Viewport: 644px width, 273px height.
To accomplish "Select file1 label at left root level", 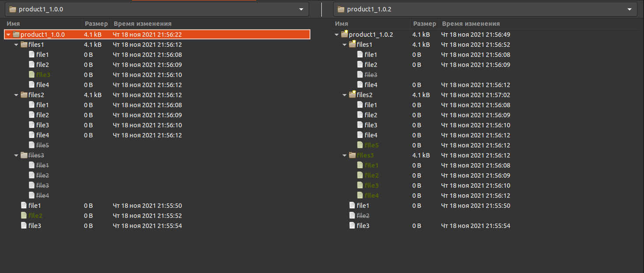I will point(35,206).
